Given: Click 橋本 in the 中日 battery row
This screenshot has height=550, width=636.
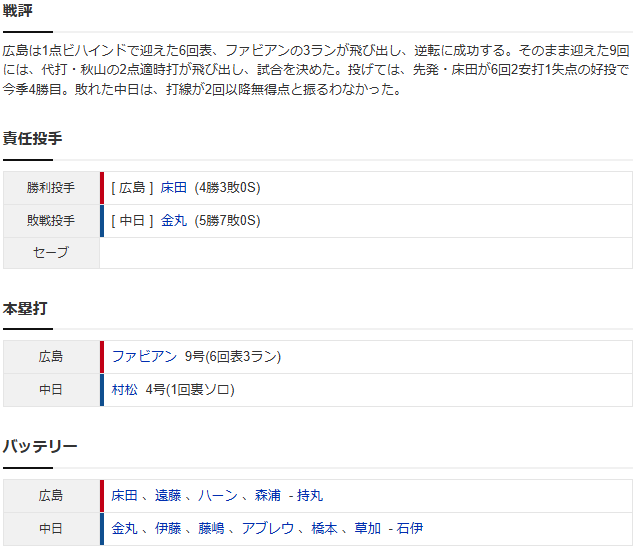Looking at the screenshot, I should pyautogui.click(x=324, y=528).
